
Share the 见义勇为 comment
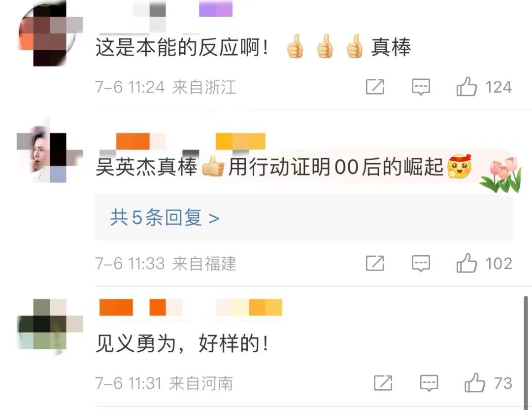click(383, 383)
